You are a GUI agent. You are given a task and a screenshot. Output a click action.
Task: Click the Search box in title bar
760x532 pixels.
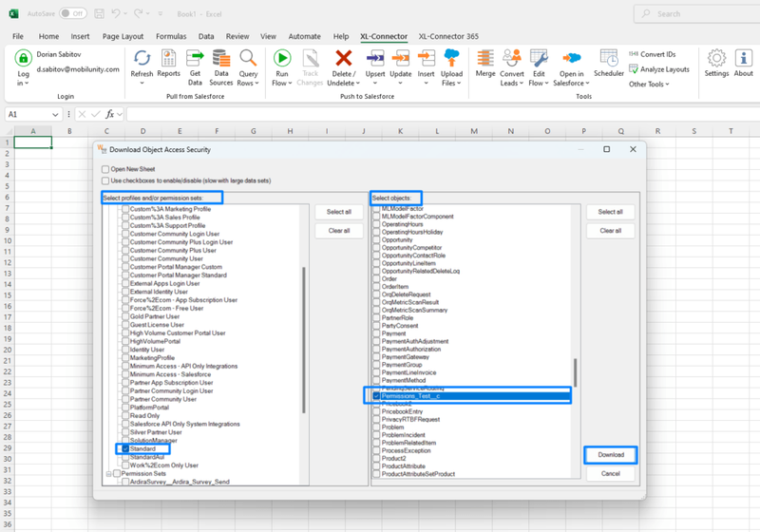pos(698,13)
